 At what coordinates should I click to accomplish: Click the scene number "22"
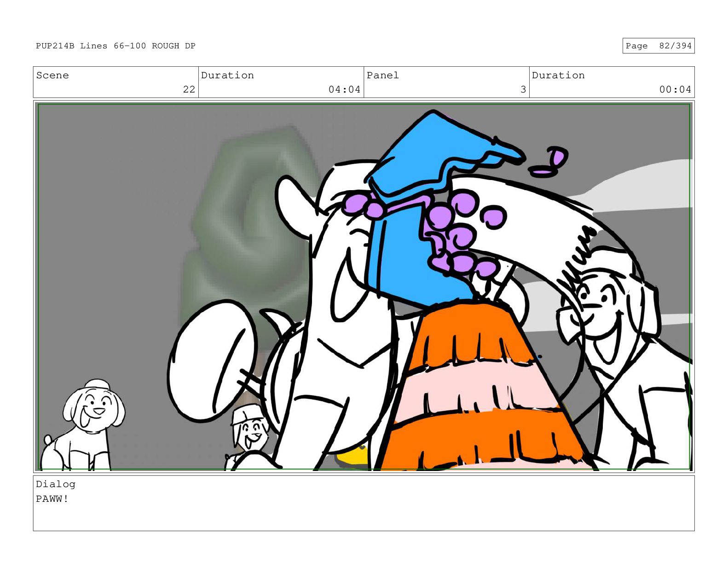pos(189,89)
